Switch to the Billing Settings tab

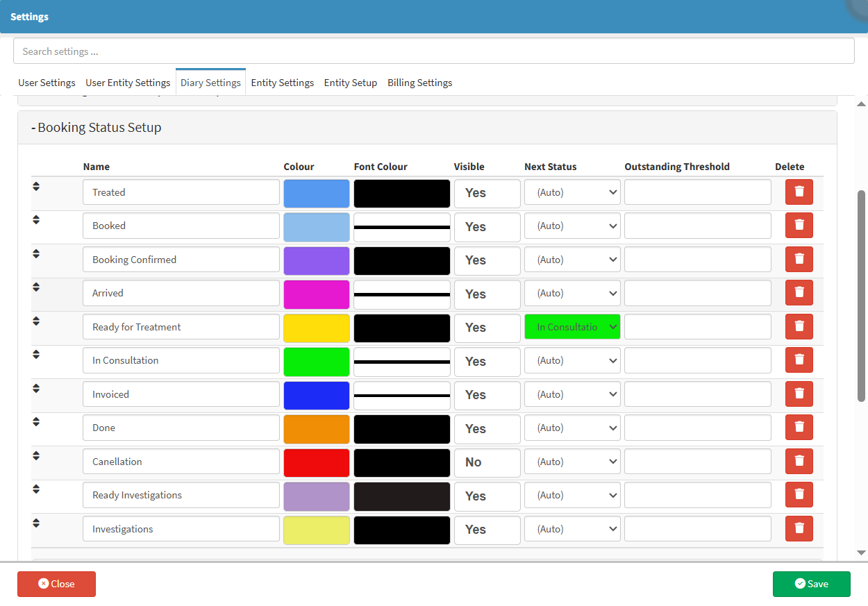click(x=419, y=83)
